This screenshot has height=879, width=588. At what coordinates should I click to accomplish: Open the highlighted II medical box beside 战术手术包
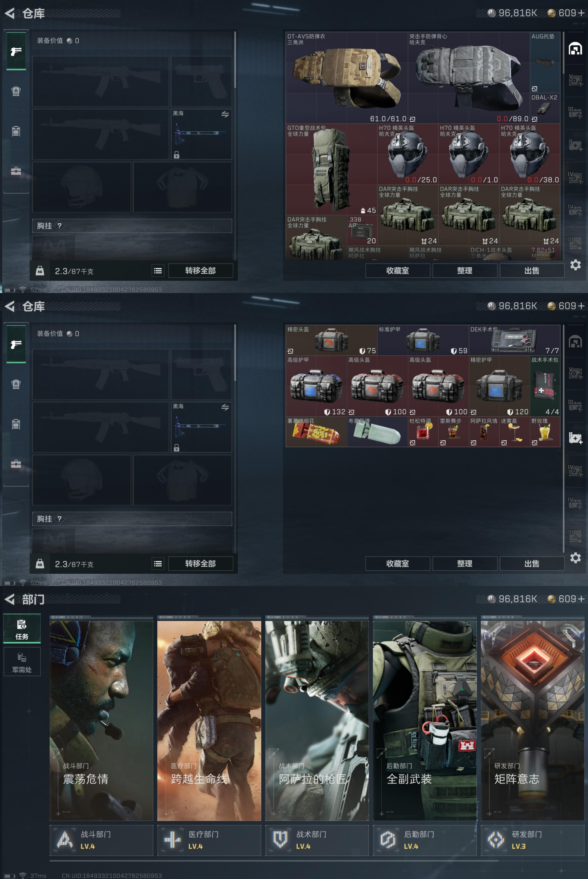[575, 438]
